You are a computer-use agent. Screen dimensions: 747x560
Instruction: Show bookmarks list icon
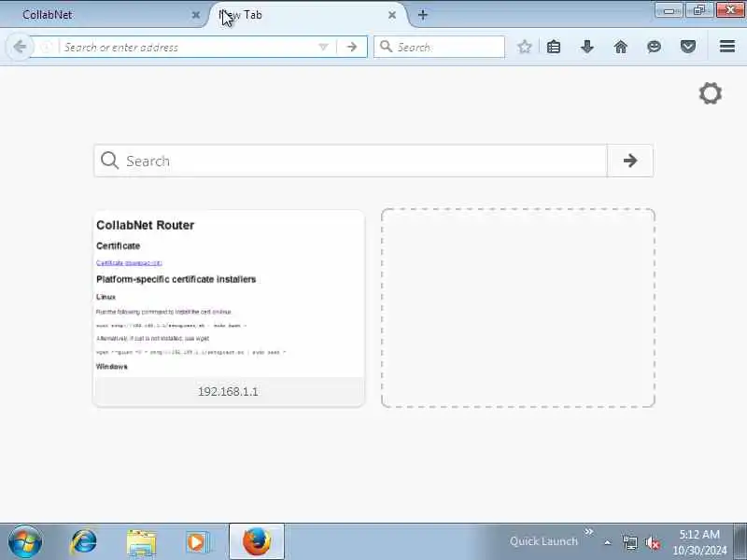tap(554, 47)
